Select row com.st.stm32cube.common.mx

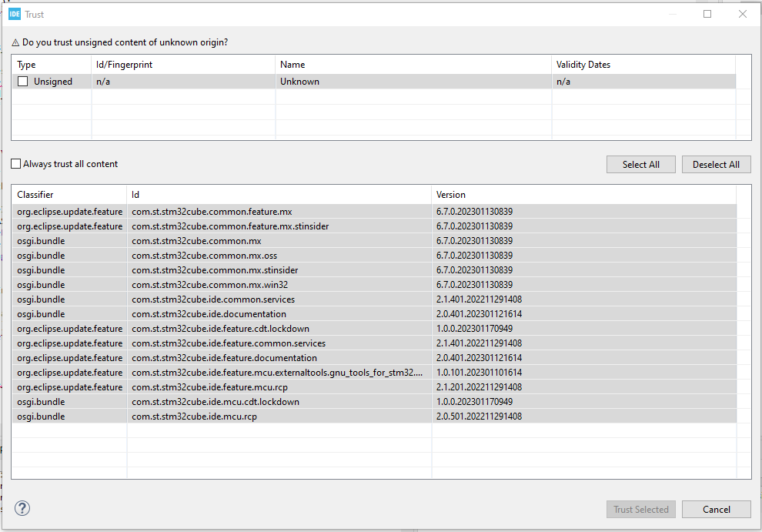tap(374, 241)
